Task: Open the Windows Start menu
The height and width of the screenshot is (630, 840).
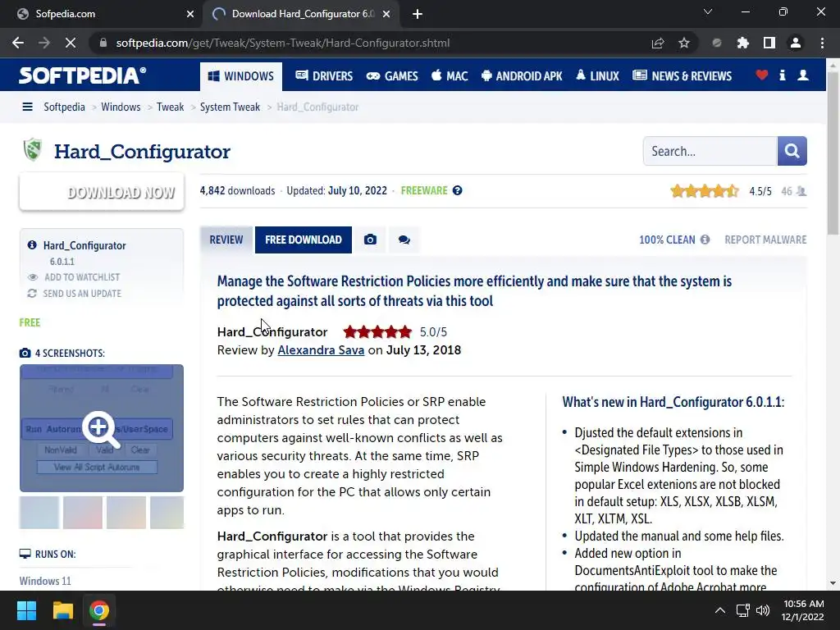Action: (26, 610)
